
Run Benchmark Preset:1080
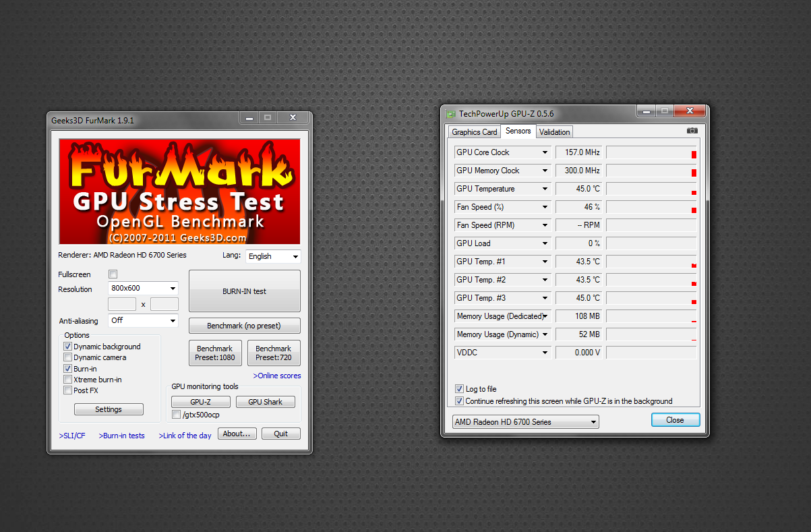(215, 353)
